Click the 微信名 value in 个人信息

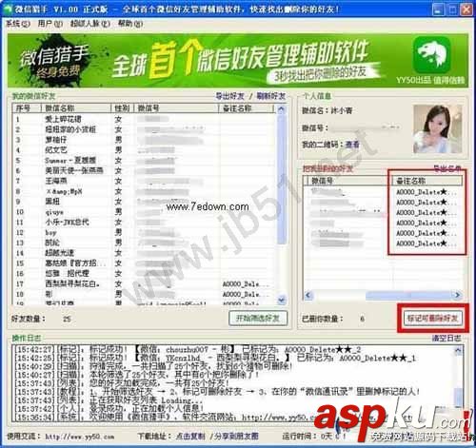click(x=342, y=110)
